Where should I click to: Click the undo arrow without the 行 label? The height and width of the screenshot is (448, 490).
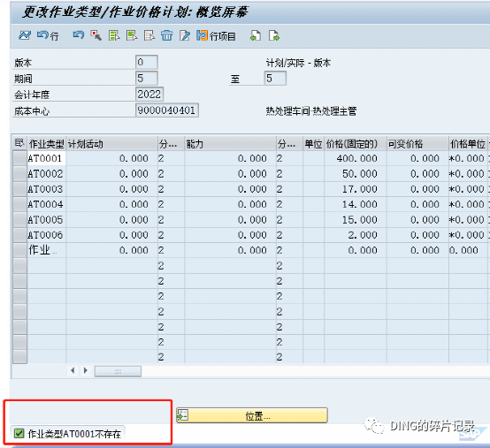tap(79, 35)
